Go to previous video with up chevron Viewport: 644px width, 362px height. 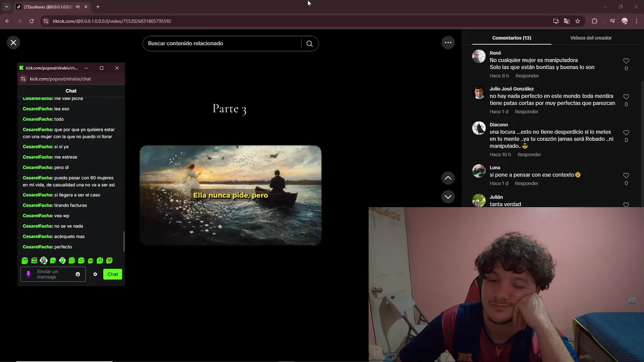[x=448, y=178]
